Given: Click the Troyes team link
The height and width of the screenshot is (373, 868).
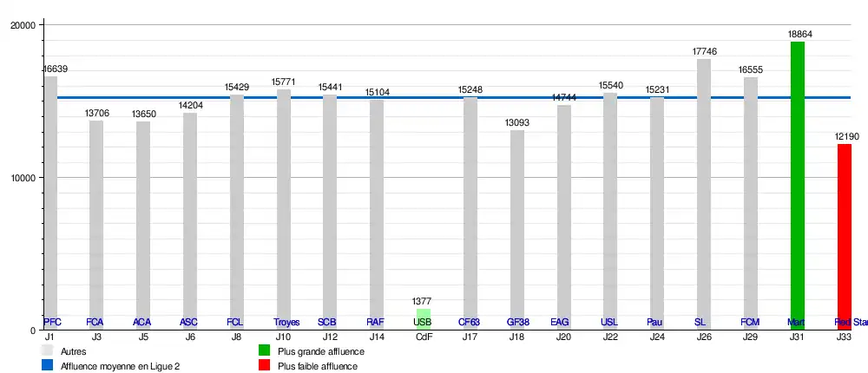Looking at the screenshot, I should click(x=286, y=323).
